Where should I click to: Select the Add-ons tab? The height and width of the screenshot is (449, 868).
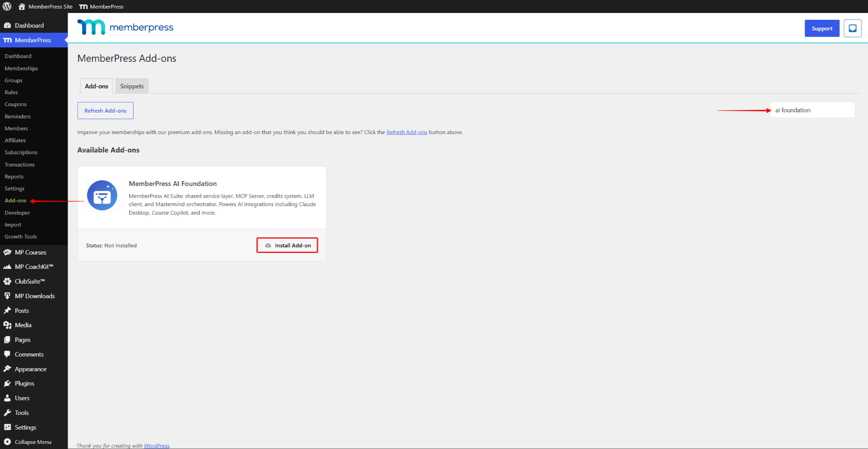(x=96, y=86)
